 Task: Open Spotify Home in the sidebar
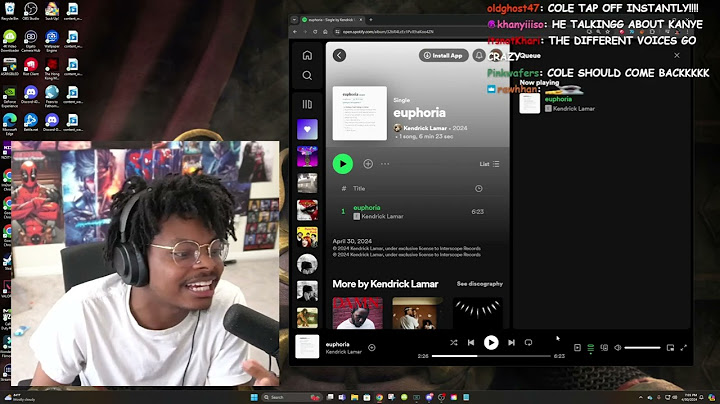pyautogui.click(x=307, y=56)
